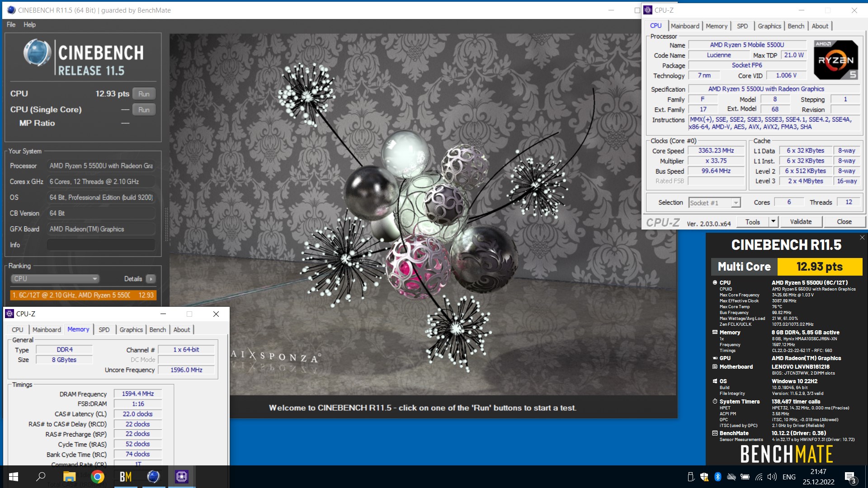Click the 12.93 pts Multi Core score banner
This screenshot has height=488, width=868.
click(x=819, y=267)
